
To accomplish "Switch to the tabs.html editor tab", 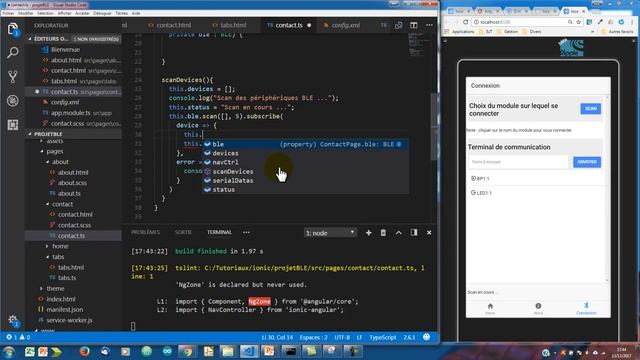I will point(229,25).
